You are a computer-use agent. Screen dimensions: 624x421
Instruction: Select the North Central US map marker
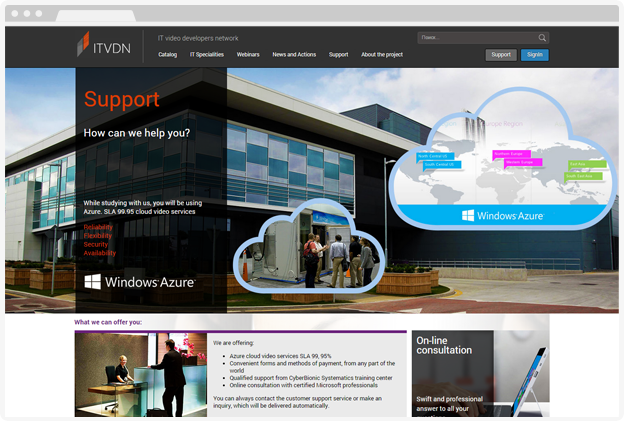(436, 156)
